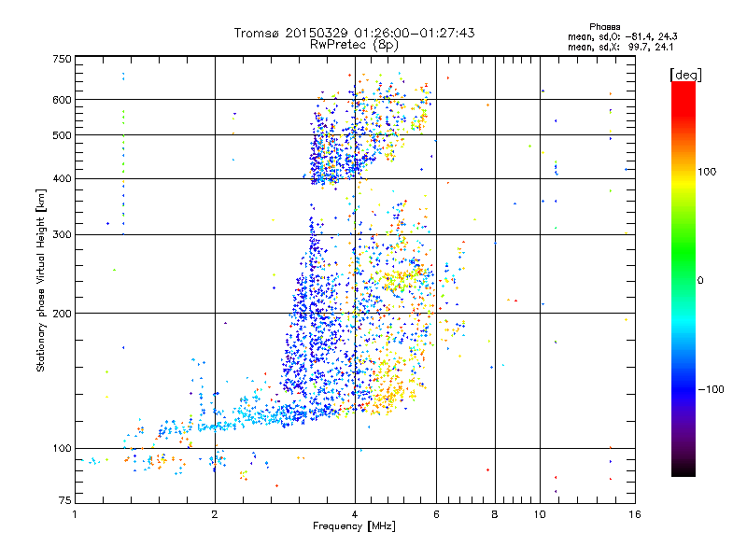Viewport: 747px width, 560px height.
Task: Select the 0 deg colorbar tick label
Action: (700, 281)
